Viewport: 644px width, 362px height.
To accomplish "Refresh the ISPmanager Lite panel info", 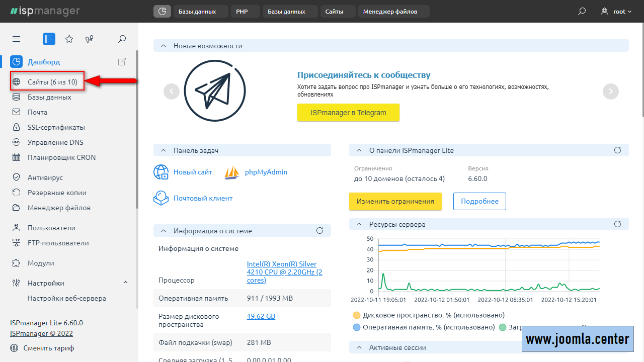I will click(618, 150).
